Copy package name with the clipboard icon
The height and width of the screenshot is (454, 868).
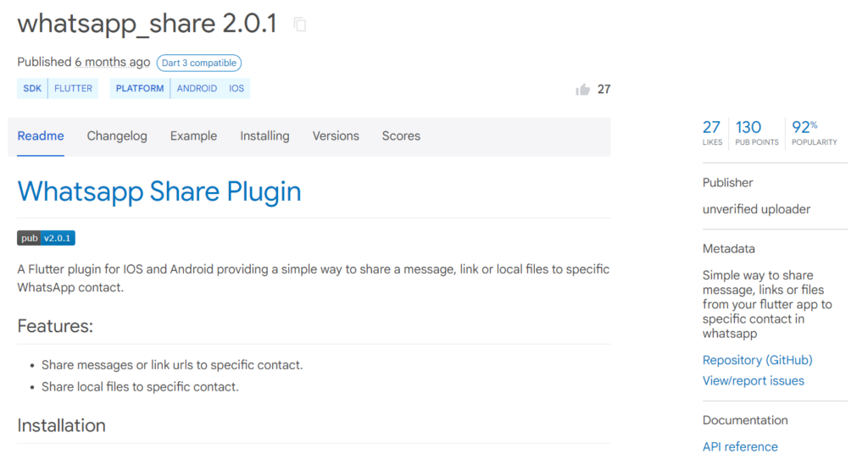tap(300, 25)
